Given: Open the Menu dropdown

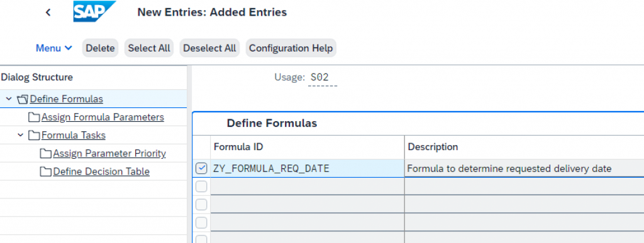Looking at the screenshot, I should (x=54, y=48).
